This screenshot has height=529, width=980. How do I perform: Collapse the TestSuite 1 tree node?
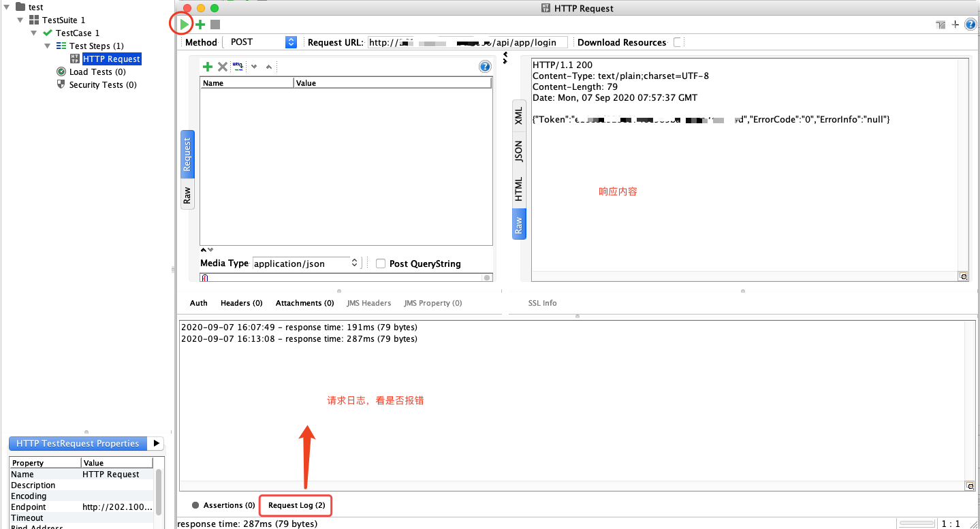click(x=20, y=20)
